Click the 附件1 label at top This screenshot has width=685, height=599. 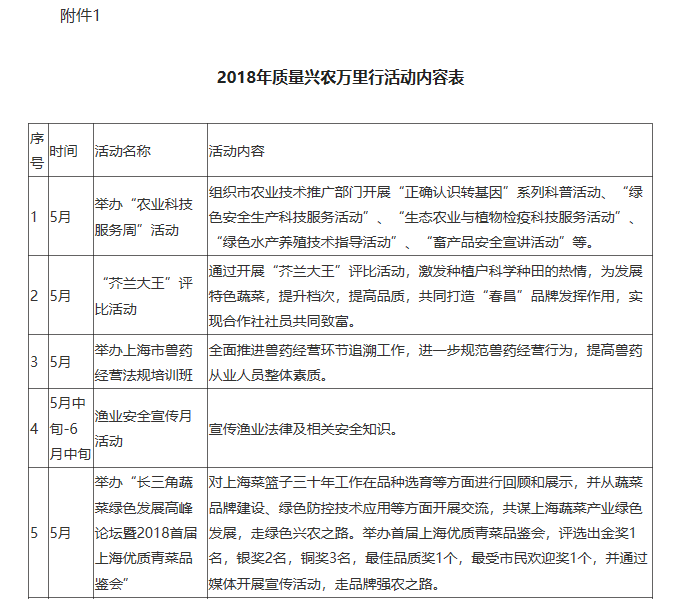coord(80,16)
